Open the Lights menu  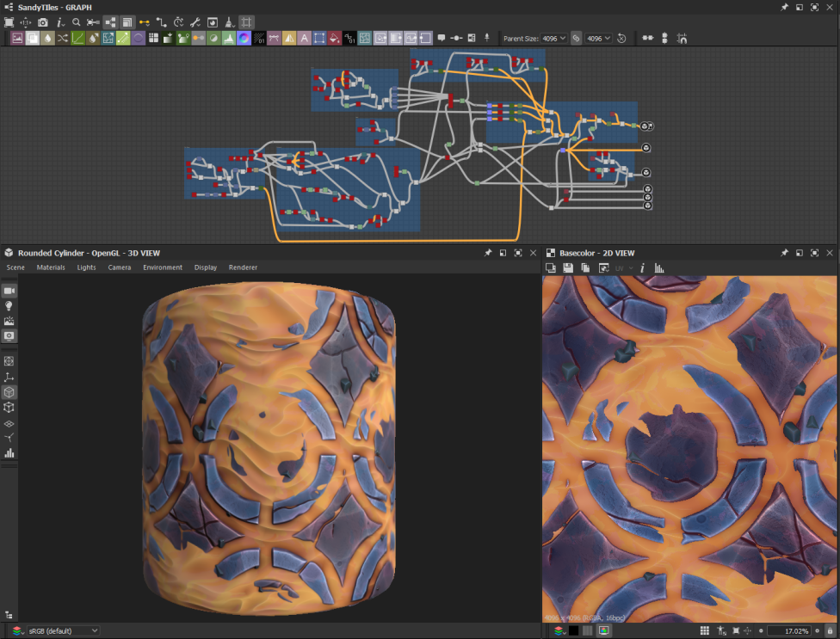pyautogui.click(x=86, y=267)
